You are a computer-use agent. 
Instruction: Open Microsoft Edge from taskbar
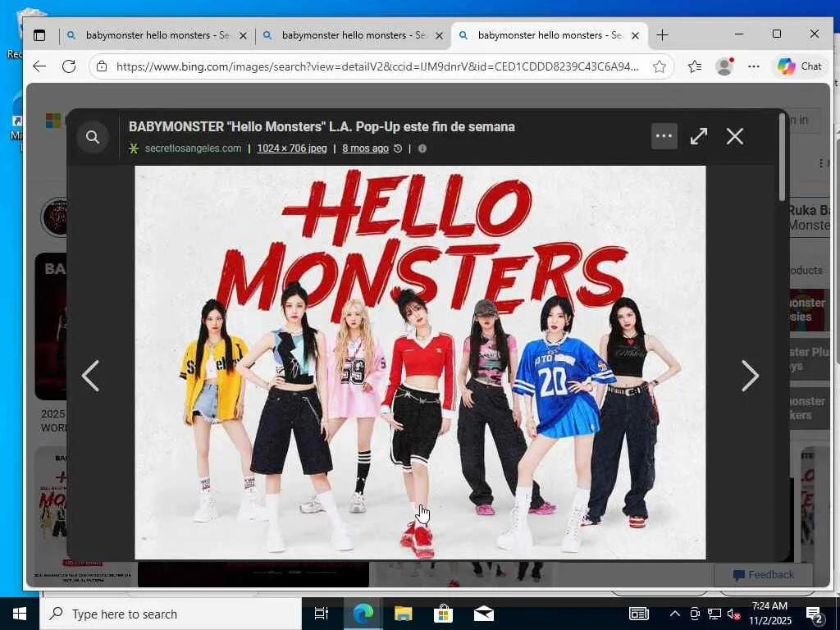coord(363,614)
